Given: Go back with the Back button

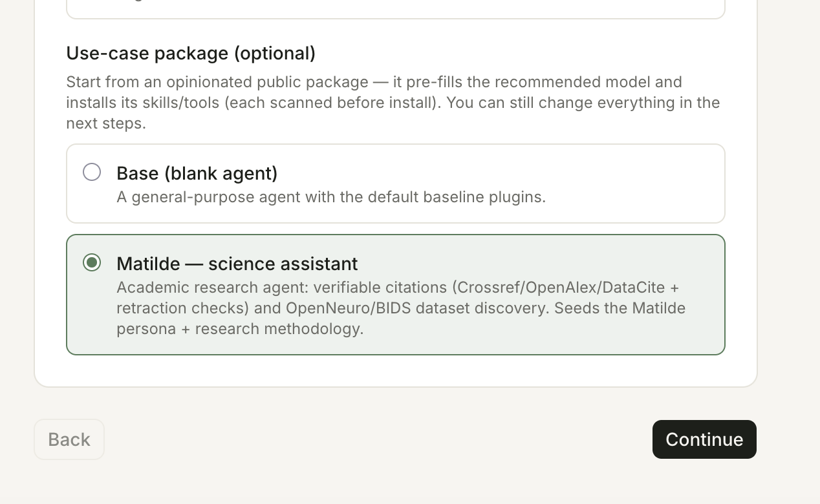Looking at the screenshot, I should (69, 439).
